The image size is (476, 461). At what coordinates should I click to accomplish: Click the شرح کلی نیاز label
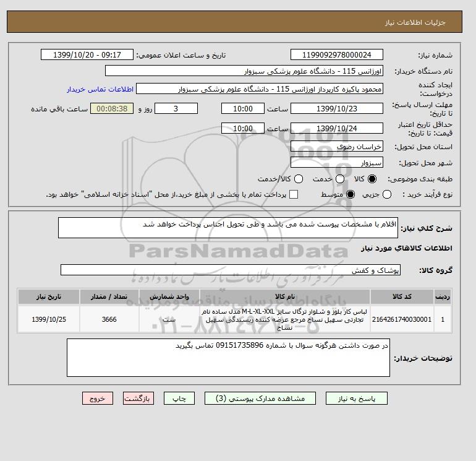pos(427,228)
